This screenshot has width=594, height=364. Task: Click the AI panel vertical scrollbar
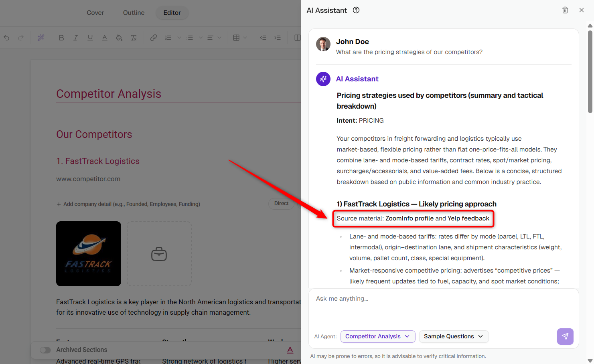[590, 72]
